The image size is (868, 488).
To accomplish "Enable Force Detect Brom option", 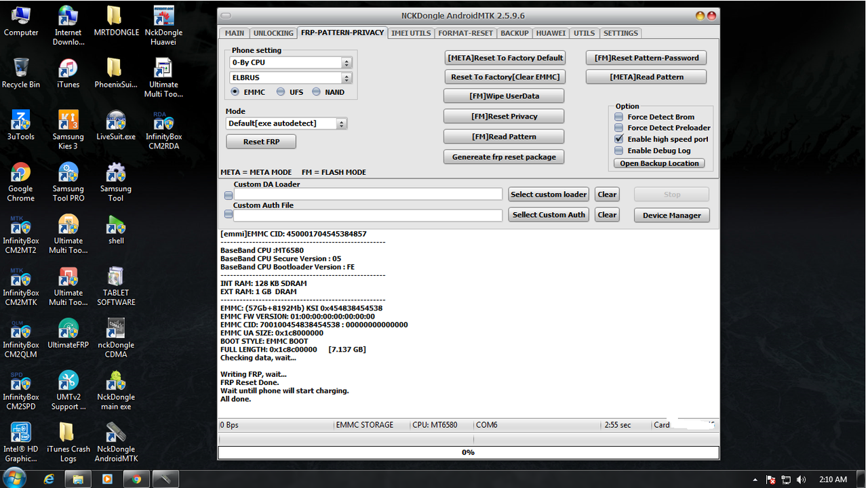I will [x=618, y=117].
